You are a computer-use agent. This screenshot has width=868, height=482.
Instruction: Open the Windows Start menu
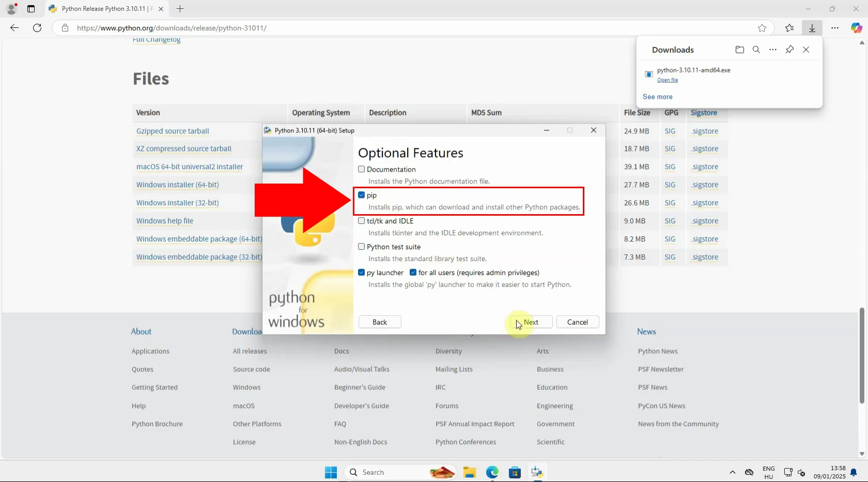pos(331,472)
